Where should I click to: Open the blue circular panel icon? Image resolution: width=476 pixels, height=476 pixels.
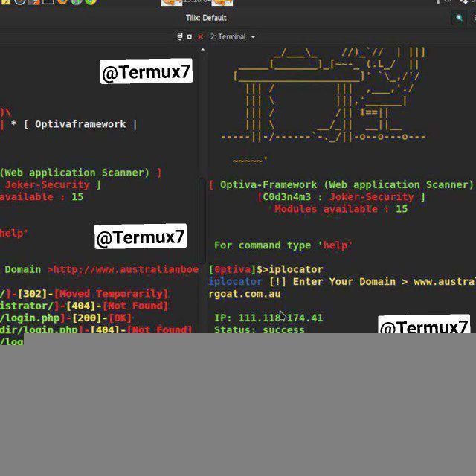pos(20,2)
